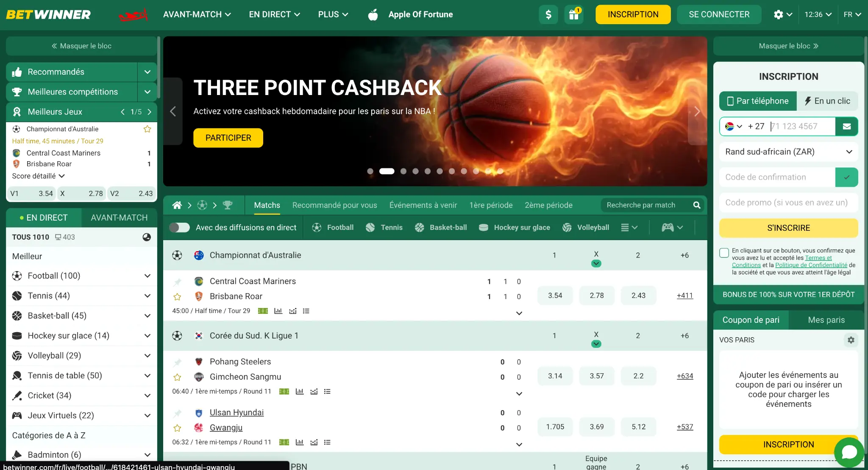Open the monitor icon showing 403 streams
The image size is (868, 470).
click(x=65, y=237)
